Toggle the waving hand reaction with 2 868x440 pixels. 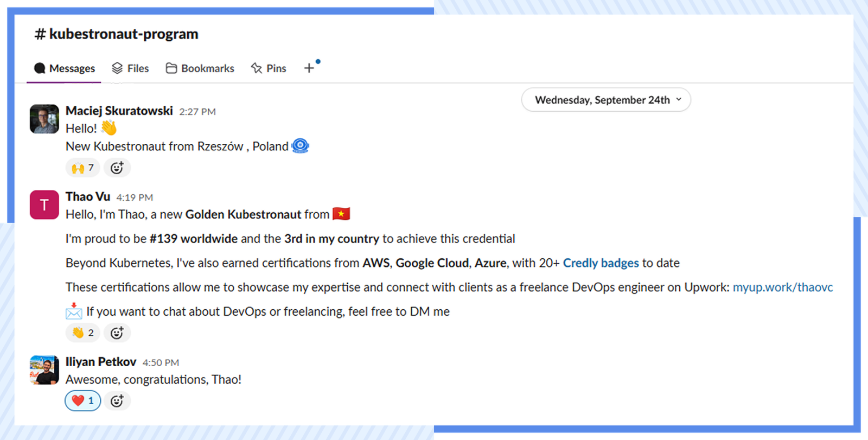tap(83, 333)
